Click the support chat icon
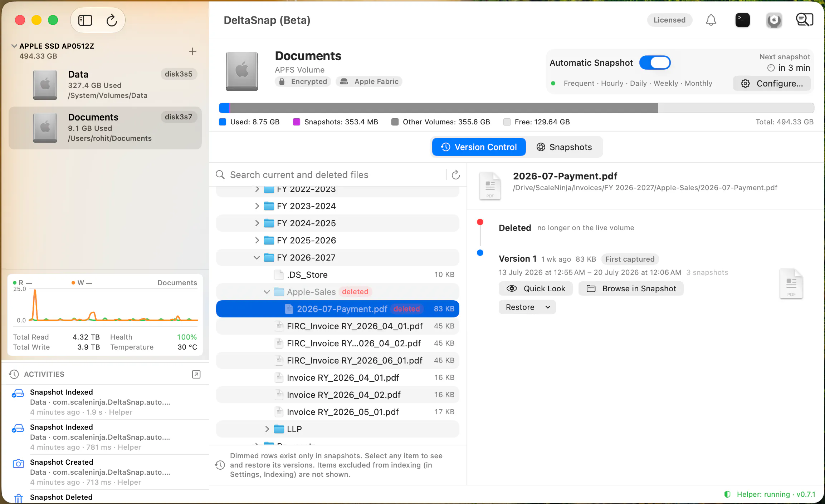Screen dimensions: 825x504 pos(804,20)
